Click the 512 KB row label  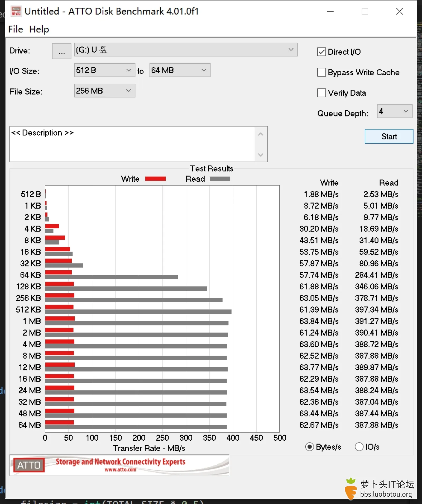pos(28,310)
